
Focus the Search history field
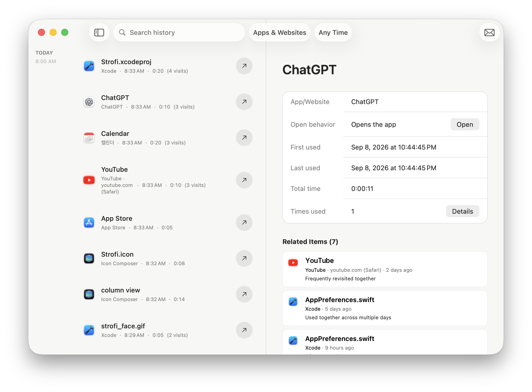pos(179,32)
